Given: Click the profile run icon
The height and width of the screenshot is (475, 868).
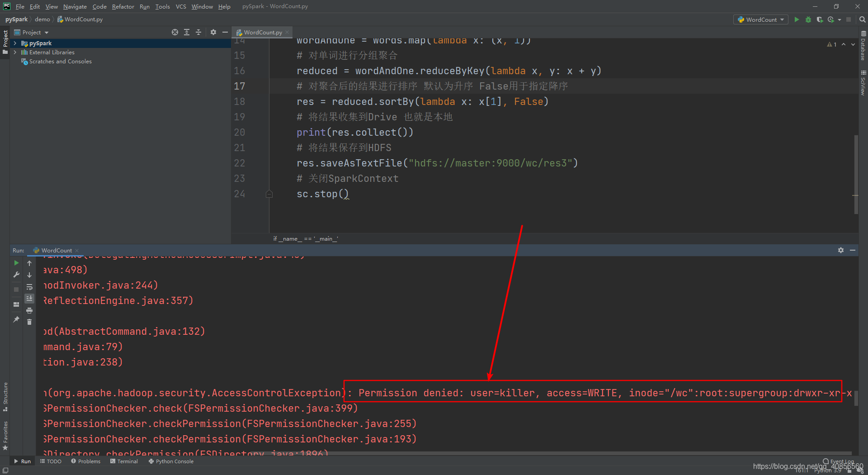Looking at the screenshot, I should pos(831,19).
